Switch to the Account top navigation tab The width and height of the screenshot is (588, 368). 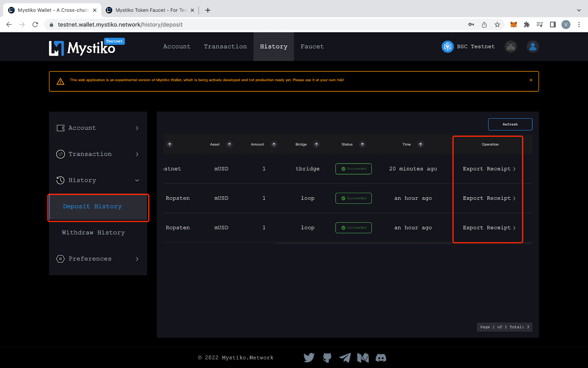coord(177,47)
